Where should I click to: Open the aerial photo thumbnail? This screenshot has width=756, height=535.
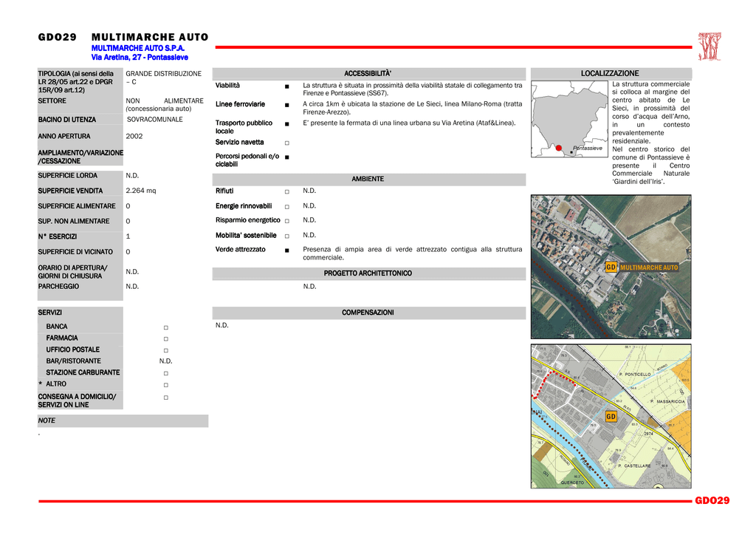click(611, 267)
